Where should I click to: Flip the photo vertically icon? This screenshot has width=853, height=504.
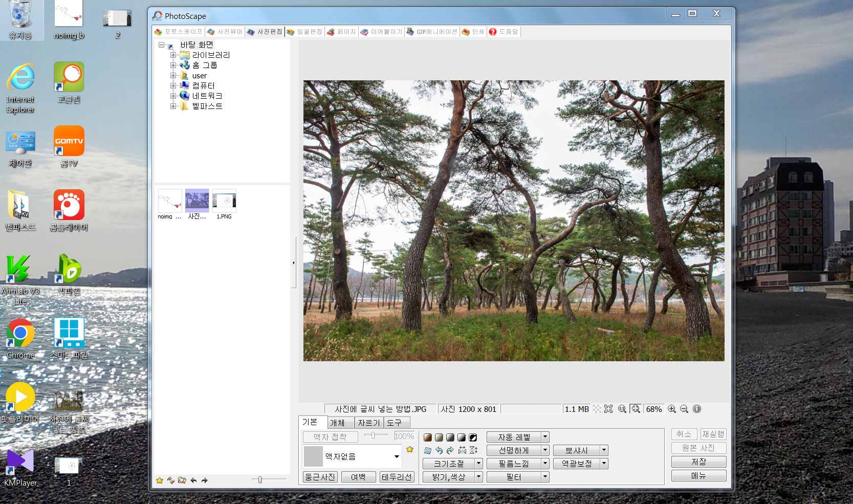click(x=474, y=450)
